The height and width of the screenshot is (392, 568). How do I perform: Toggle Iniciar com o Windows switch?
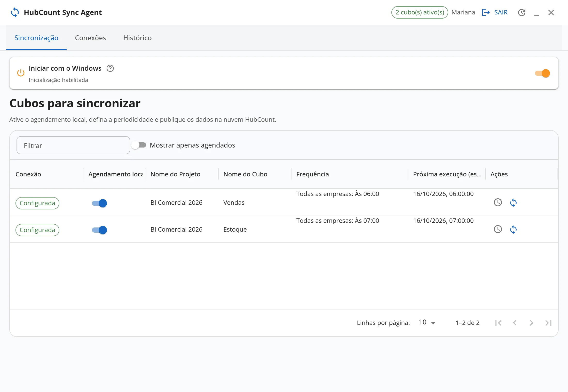click(542, 73)
